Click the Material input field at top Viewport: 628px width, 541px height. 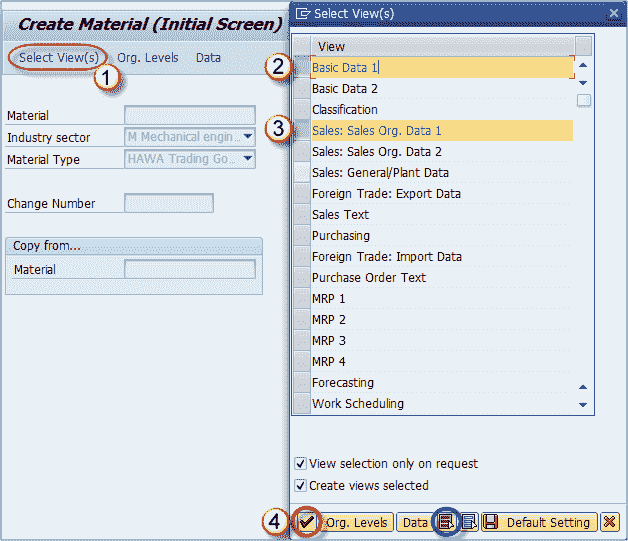point(190,115)
